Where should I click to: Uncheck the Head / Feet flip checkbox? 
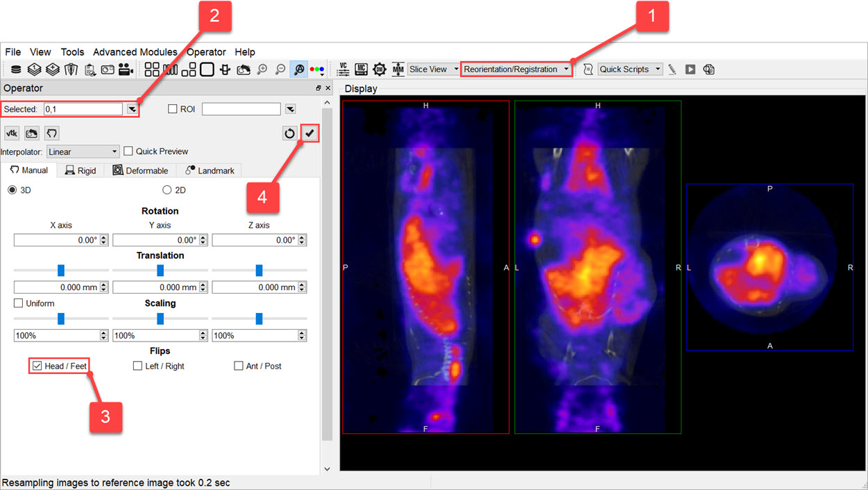click(37, 366)
